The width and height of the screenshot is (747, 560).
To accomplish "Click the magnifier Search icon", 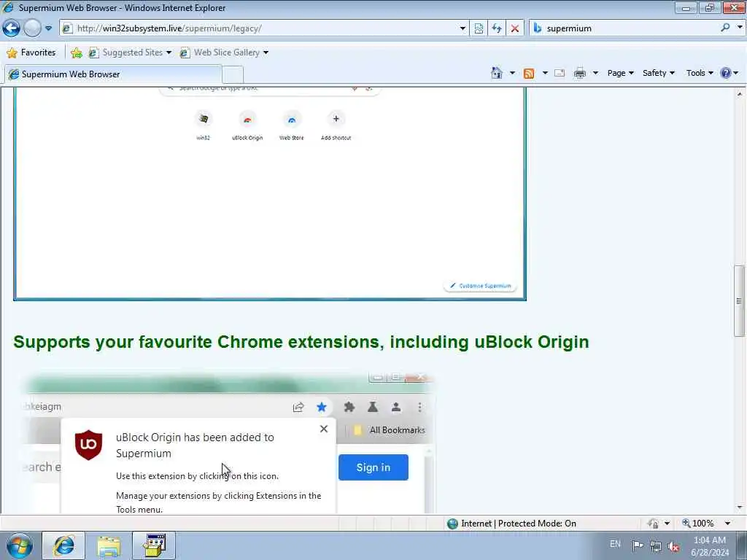I will click(x=726, y=28).
